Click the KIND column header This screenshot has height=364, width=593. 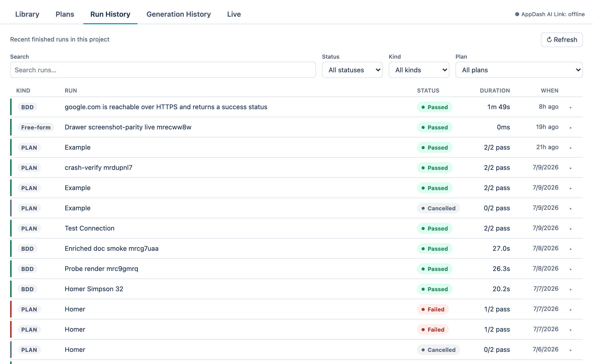23,90
